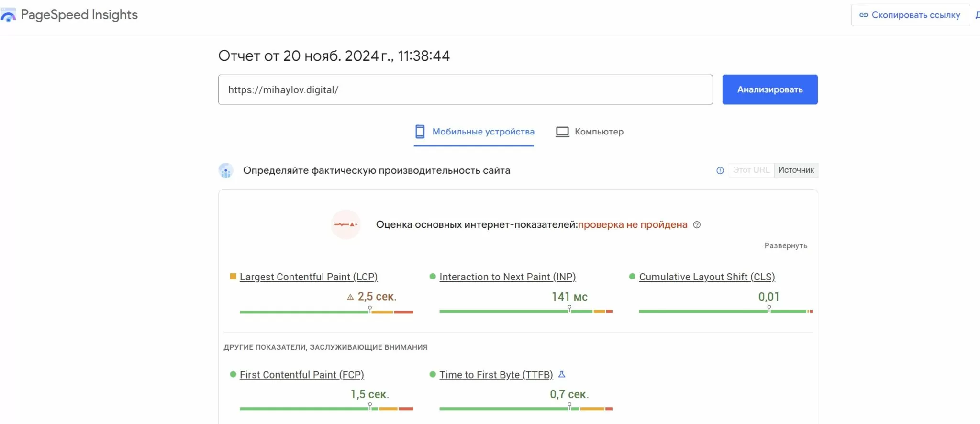Open Cumulative Layout Shift (CLS) link
This screenshot has height=424, width=980.
click(x=707, y=277)
